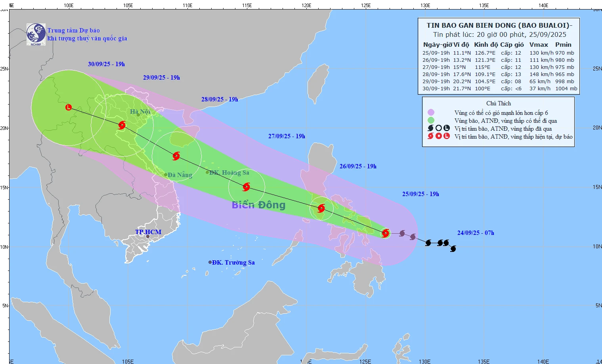
Task: Click the Trung tâm Dự báo agency text
Action: 74,30
